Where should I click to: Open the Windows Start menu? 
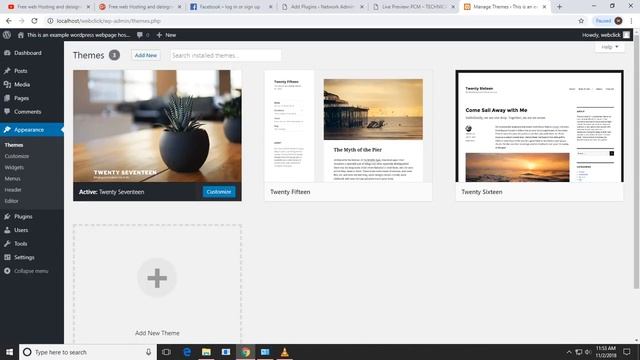point(9,352)
